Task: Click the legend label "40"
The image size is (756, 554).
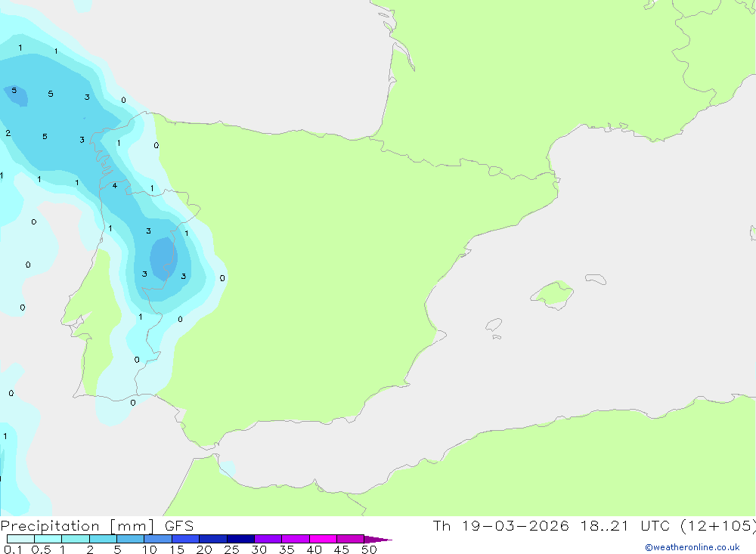Action: coord(314,549)
